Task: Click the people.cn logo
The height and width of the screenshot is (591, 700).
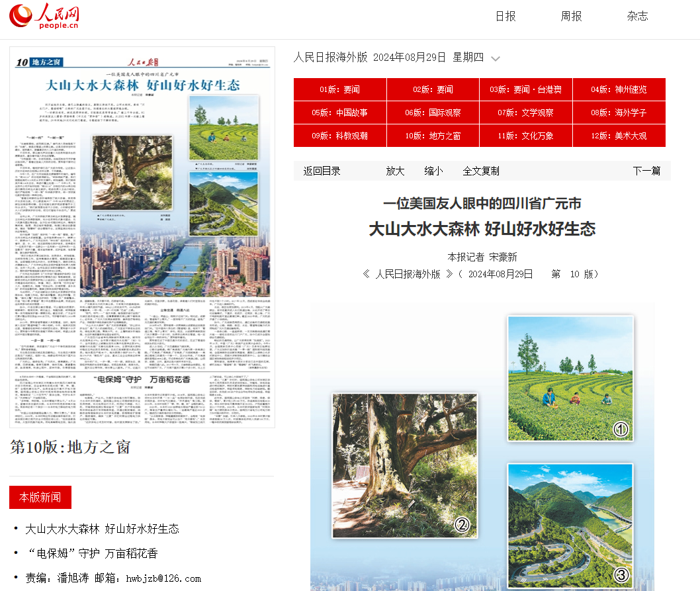Action: (x=44, y=16)
